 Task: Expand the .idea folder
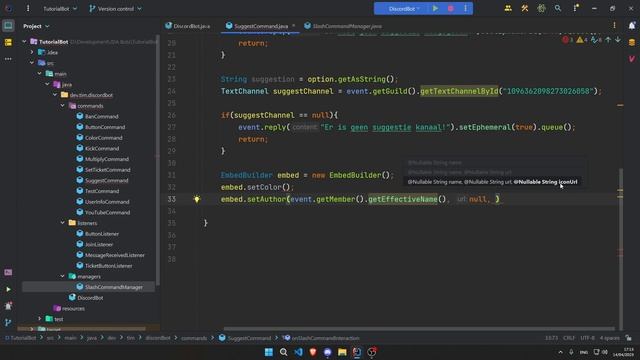pyautogui.click(x=32, y=52)
